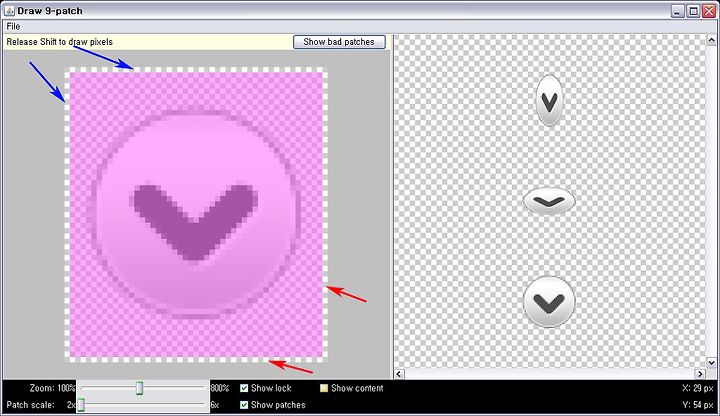Click the preview pane scroll down arrow
Screen dimensions: 720x416
pos(711,363)
